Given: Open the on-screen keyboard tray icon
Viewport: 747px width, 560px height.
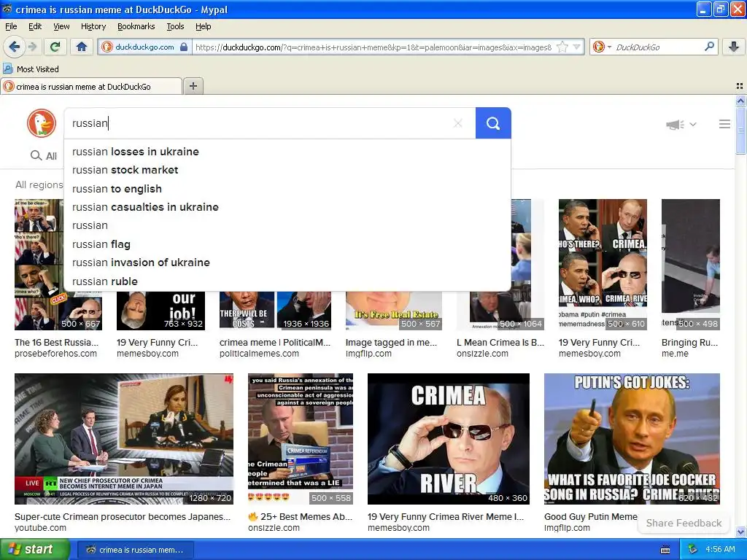Looking at the screenshot, I should pyautogui.click(x=665, y=550).
